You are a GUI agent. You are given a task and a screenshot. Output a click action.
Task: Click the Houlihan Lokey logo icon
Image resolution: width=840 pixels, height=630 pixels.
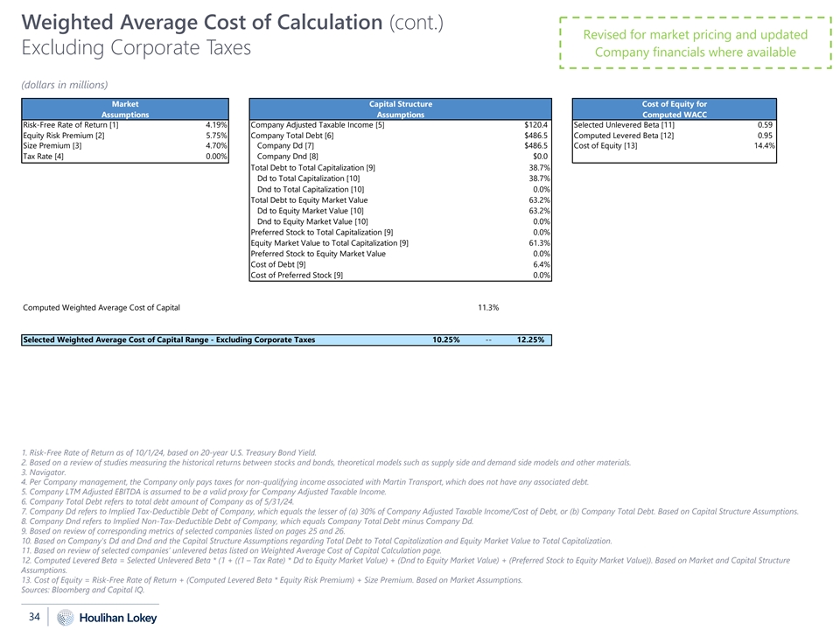(65, 617)
